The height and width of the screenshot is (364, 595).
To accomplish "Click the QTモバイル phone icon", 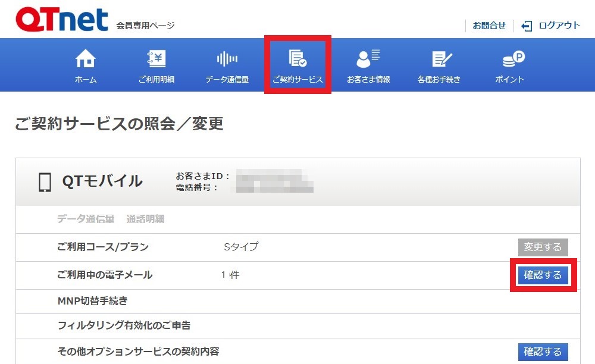I will coord(45,182).
